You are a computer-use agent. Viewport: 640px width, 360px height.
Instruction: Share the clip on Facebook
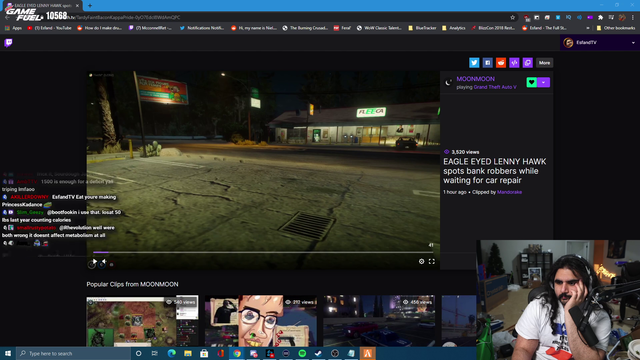click(x=487, y=63)
